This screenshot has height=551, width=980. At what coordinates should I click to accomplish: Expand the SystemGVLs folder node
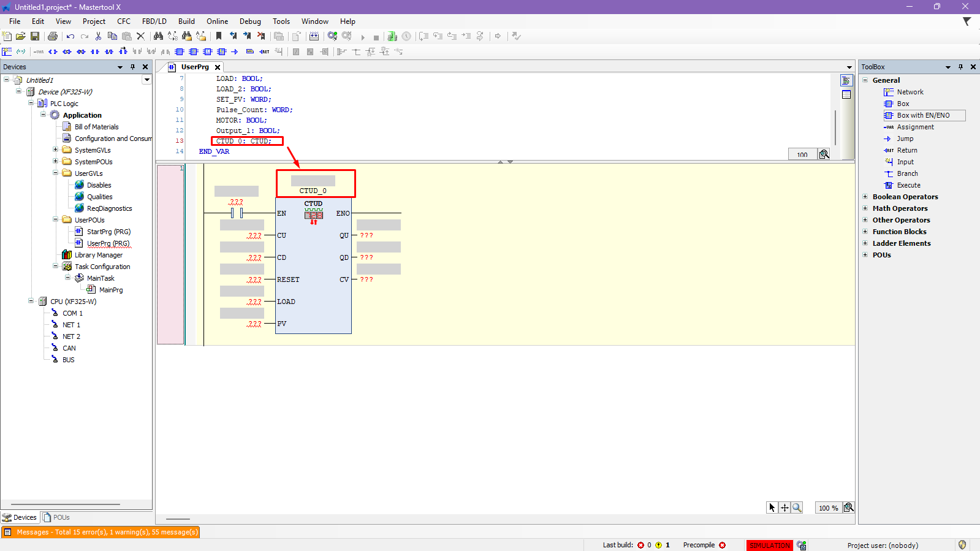(x=55, y=150)
